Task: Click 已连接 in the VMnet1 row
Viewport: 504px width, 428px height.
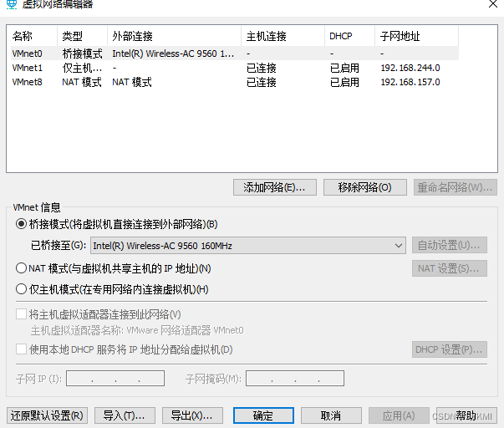Action: click(x=262, y=68)
